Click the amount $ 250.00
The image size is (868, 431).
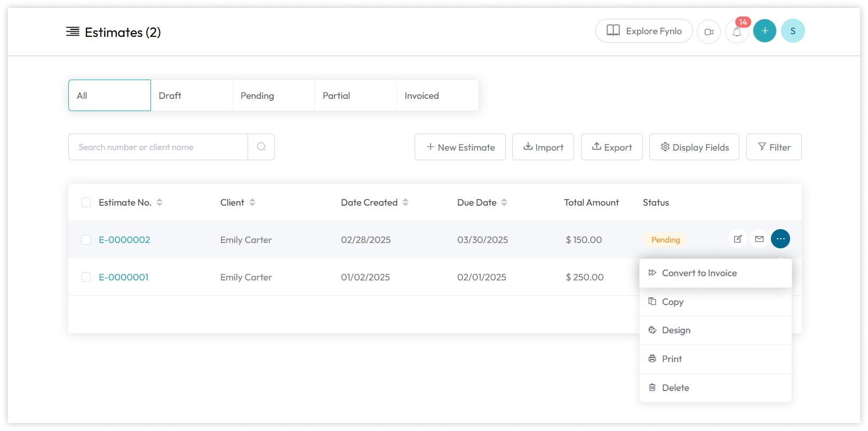pos(585,277)
